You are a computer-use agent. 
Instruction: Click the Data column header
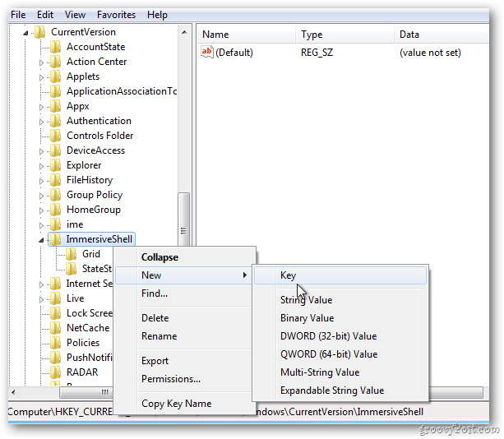coord(442,35)
